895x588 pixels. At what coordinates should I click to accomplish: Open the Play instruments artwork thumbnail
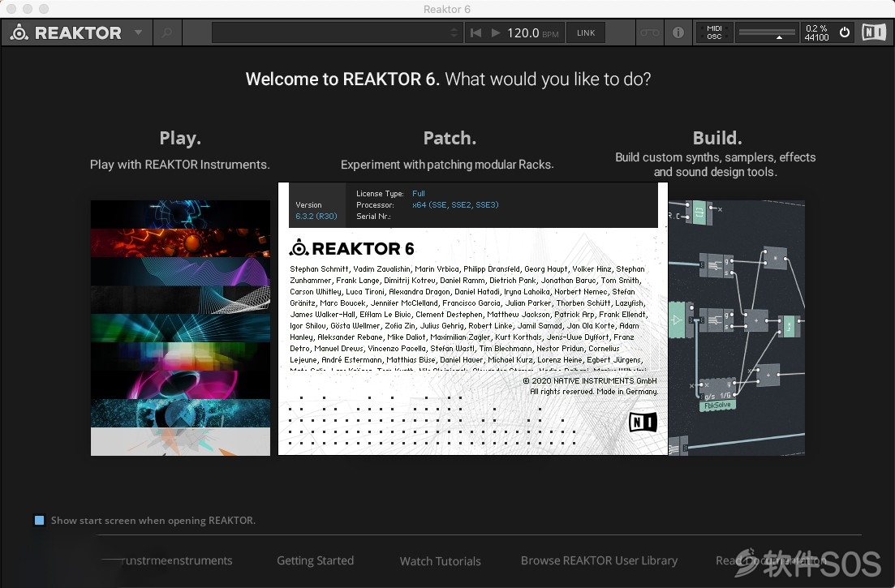pos(180,328)
